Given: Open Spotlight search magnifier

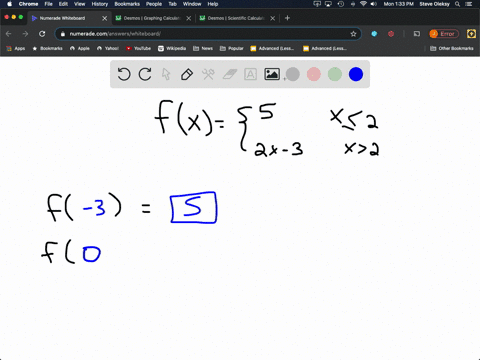Looking at the screenshot, I should point(458,4).
